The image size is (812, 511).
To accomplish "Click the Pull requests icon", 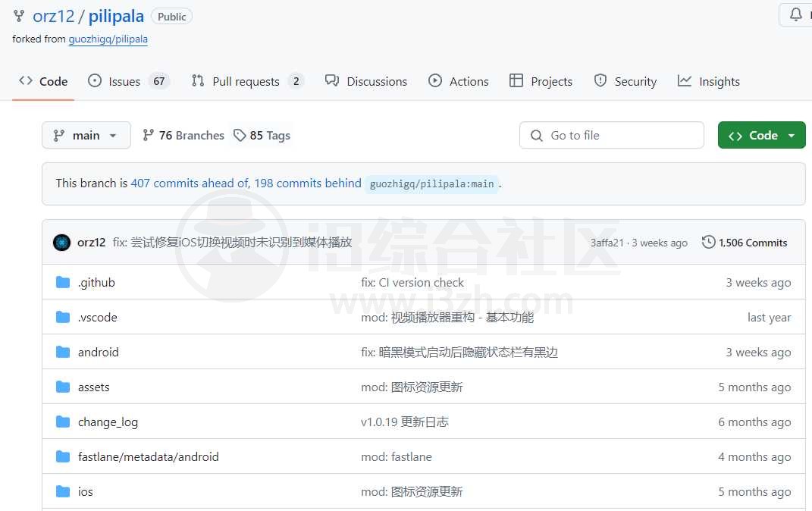I will (x=198, y=81).
